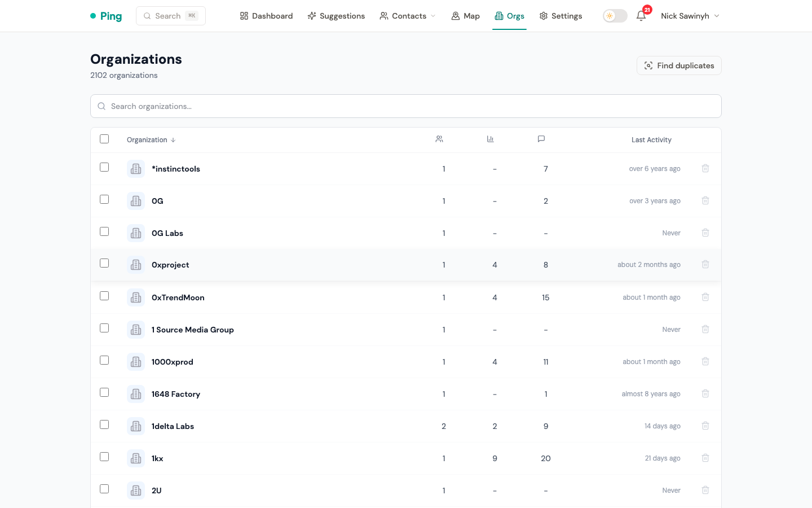Screen dimensions: 812x508
Task: Click the bar chart column icon
Action: pyautogui.click(x=491, y=139)
